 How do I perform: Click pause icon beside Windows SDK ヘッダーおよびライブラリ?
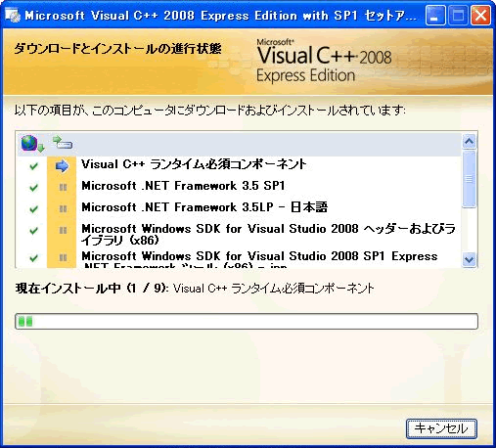coord(63,230)
